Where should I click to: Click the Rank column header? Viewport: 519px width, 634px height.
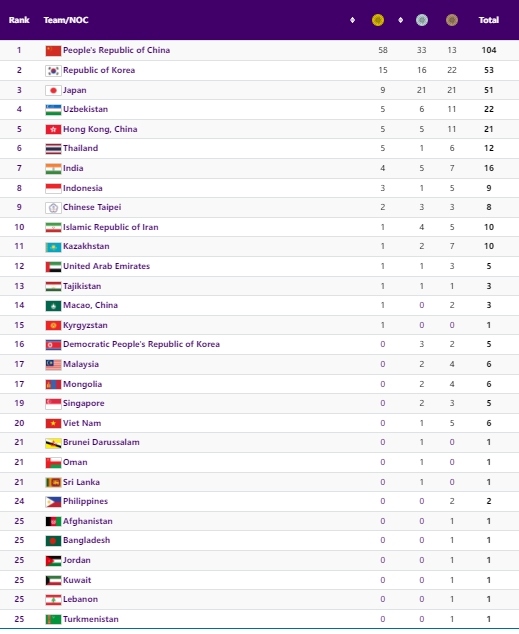[x=19, y=20]
